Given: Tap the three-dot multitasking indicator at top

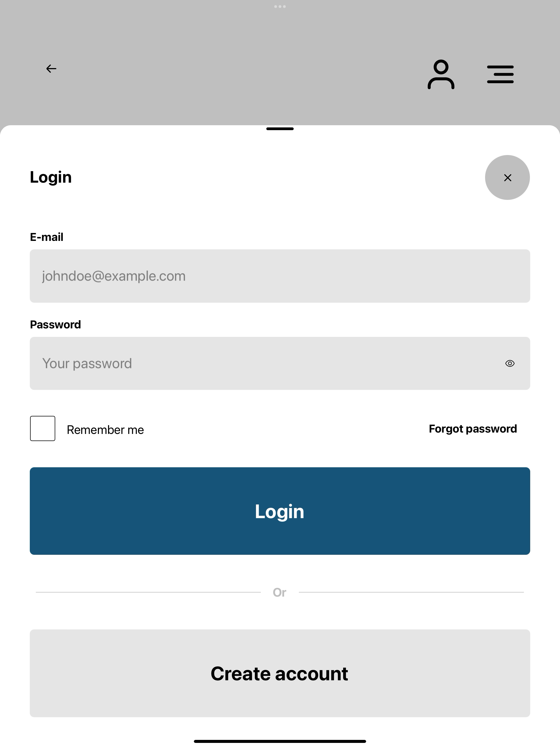Looking at the screenshot, I should point(280,6).
